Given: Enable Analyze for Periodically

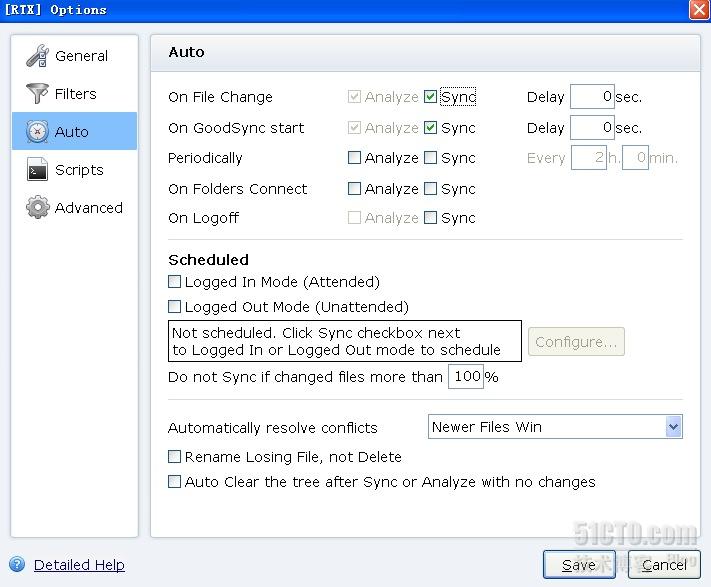Looking at the screenshot, I should pos(354,158).
